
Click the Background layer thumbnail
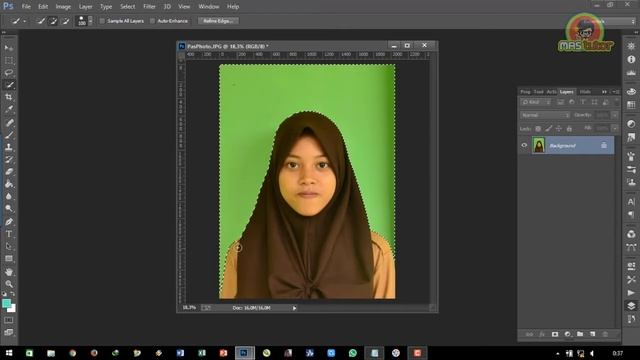(539, 145)
